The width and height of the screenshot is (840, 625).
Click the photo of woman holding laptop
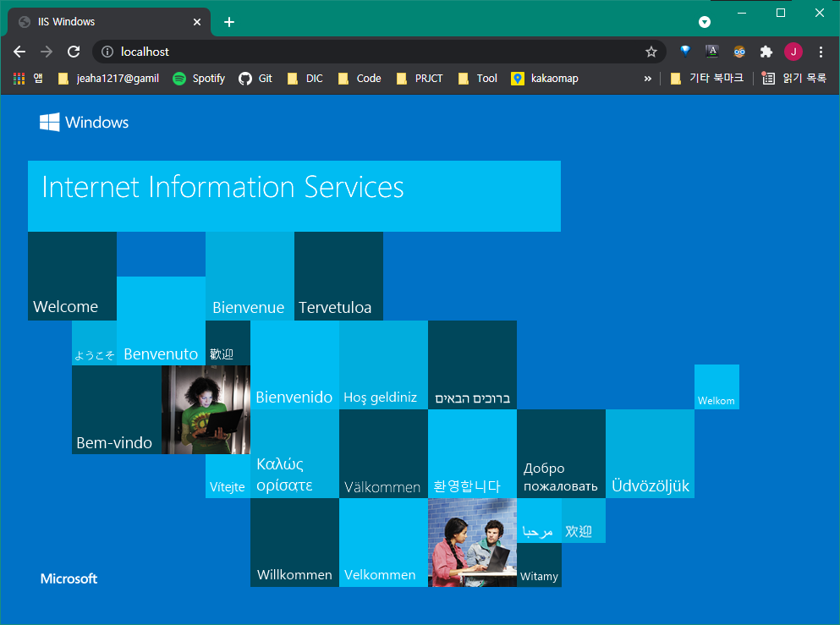(206, 409)
